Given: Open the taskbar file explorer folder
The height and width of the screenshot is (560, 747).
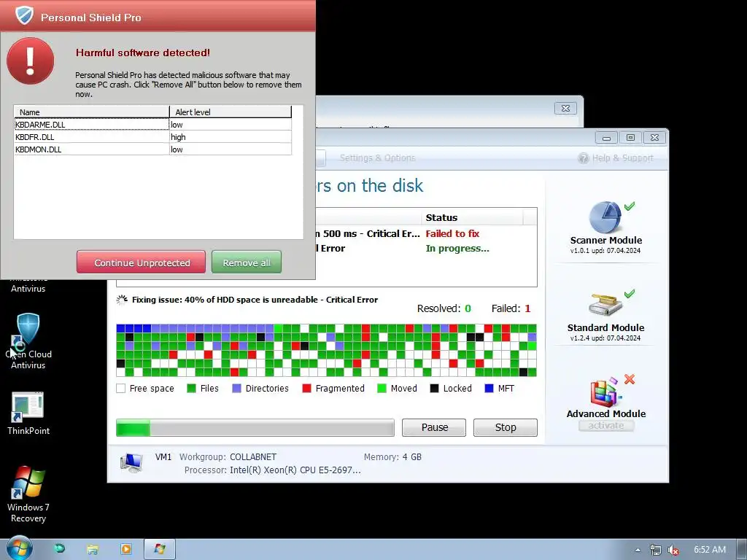Looking at the screenshot, I should click(93, 549).
